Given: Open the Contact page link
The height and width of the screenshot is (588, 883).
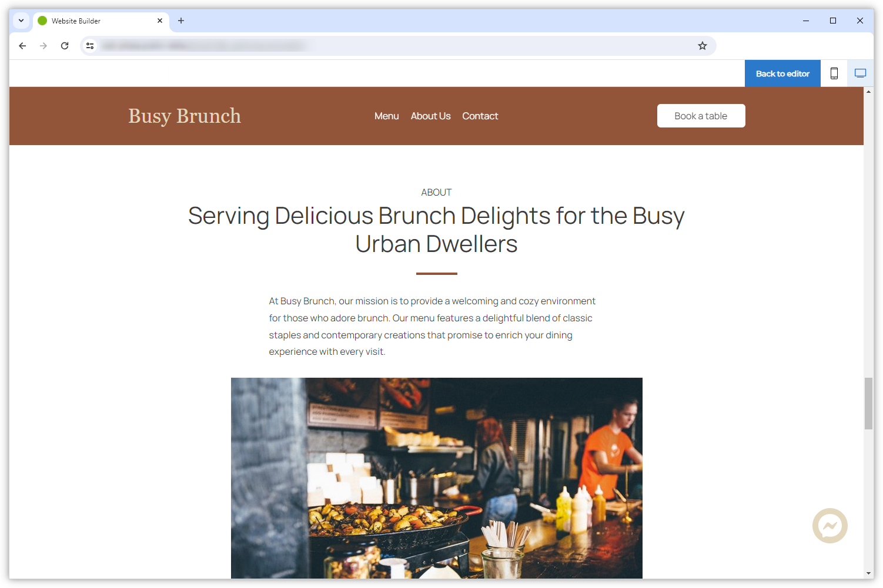Looking at the screenshot, I should [x=480, y=116].
